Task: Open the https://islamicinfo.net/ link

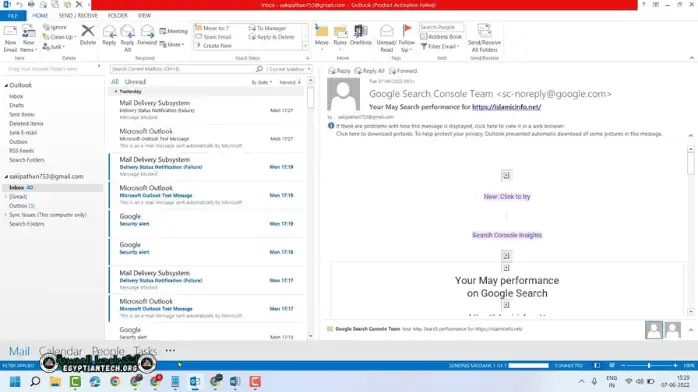Action: (x=507, y=107)
